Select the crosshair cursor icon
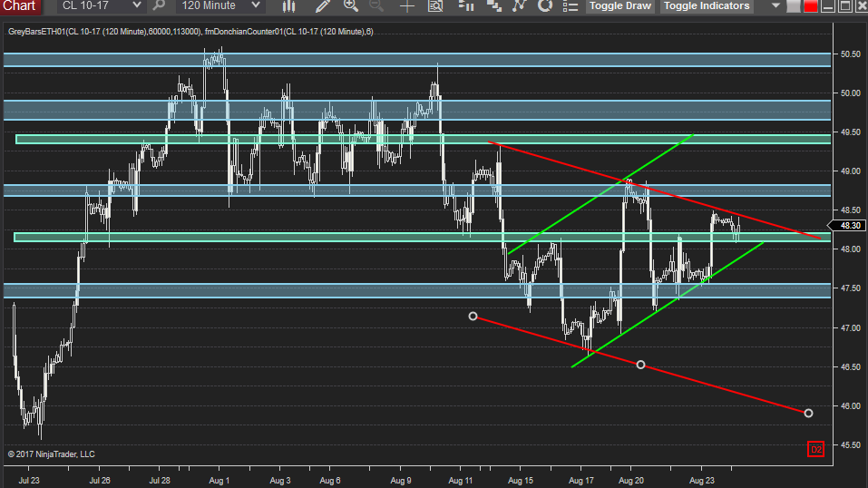This screenshot has height=488, width=868. (407, 6)
